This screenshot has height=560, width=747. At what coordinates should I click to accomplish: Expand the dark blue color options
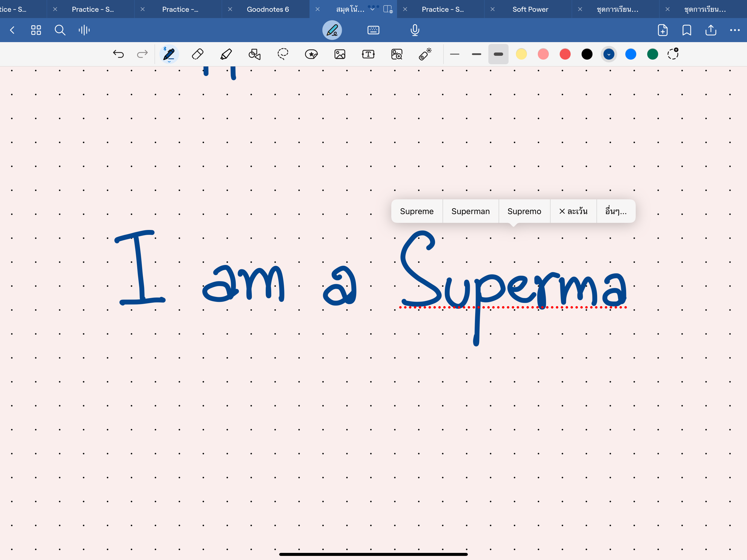[x=609, y=54]
